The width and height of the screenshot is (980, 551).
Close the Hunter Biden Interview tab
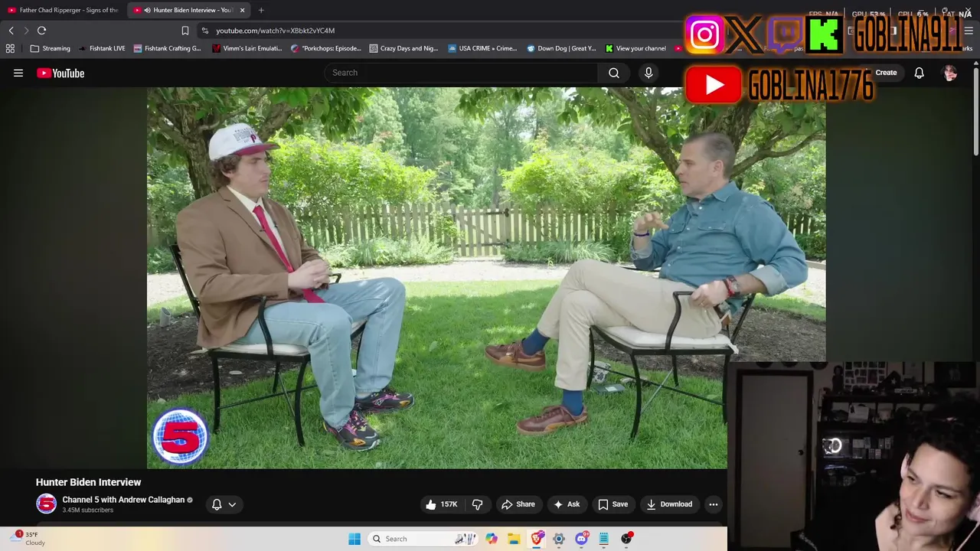click(242, 10)
